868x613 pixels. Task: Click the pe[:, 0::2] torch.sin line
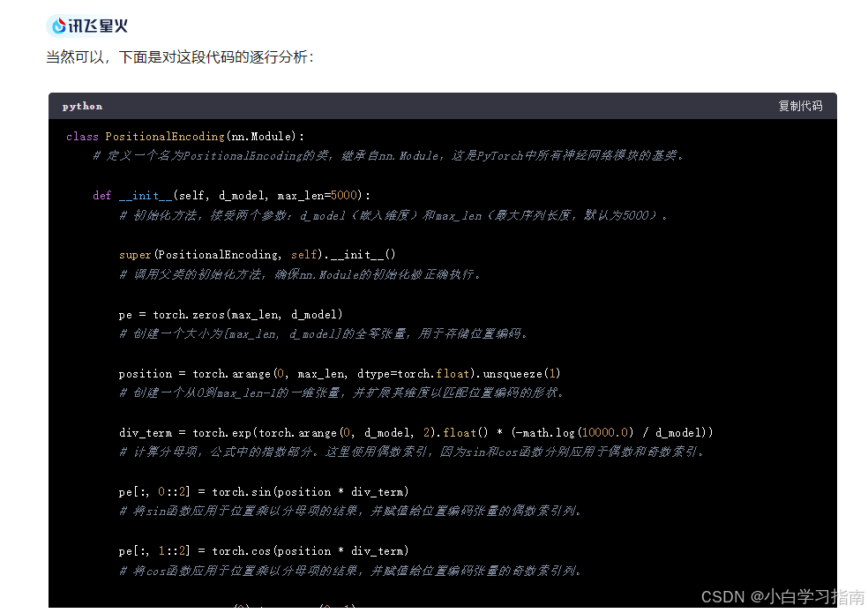coord(264,492)
